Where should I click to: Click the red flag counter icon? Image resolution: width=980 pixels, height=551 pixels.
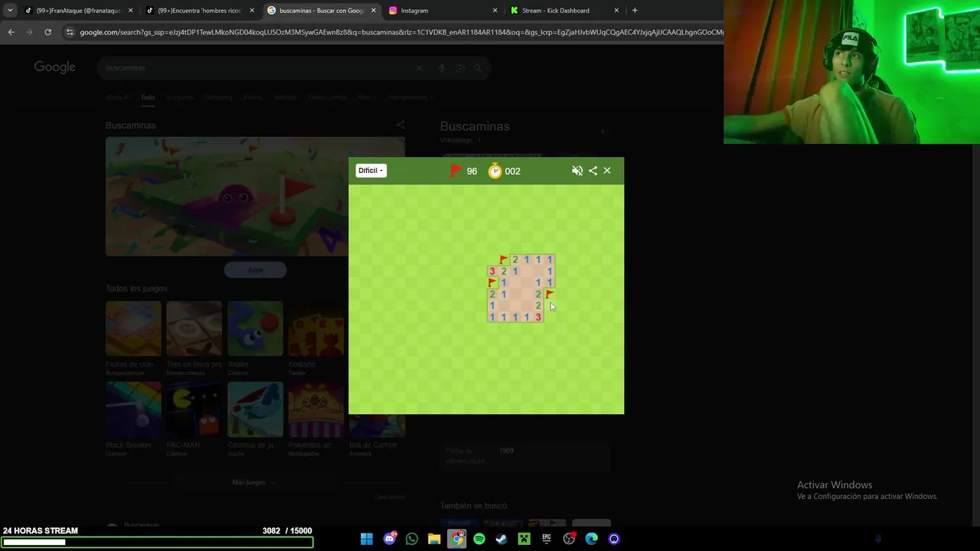tap(456, 171)
